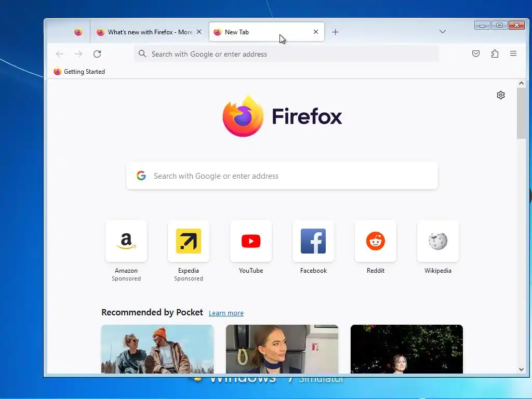Maximize the Firefox window

499,25
